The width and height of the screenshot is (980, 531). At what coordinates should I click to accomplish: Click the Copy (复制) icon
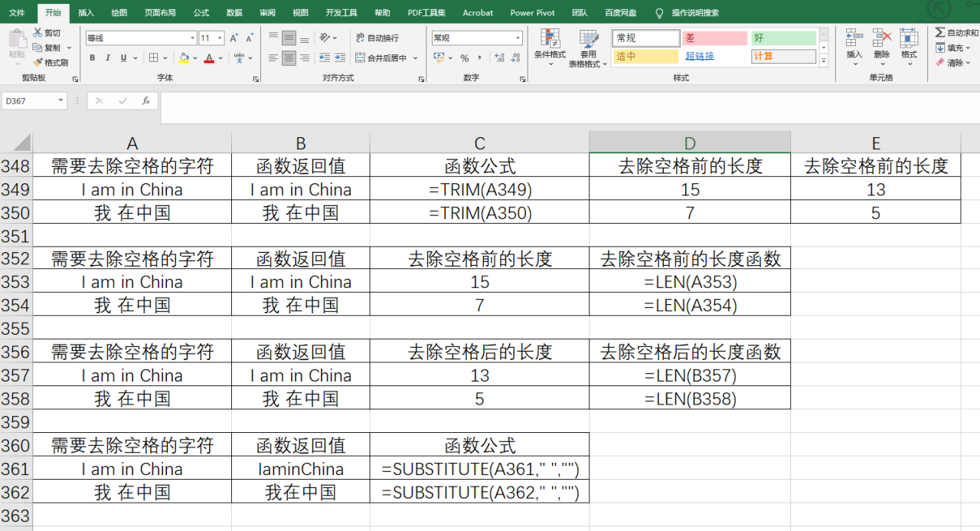[38, 48]
